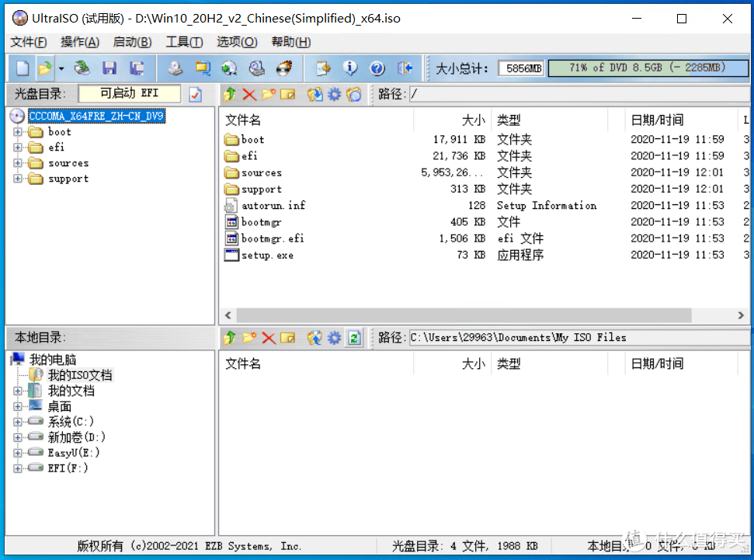
Task: Click the 5856MB total size field
Action: click(x=522, y=68)
